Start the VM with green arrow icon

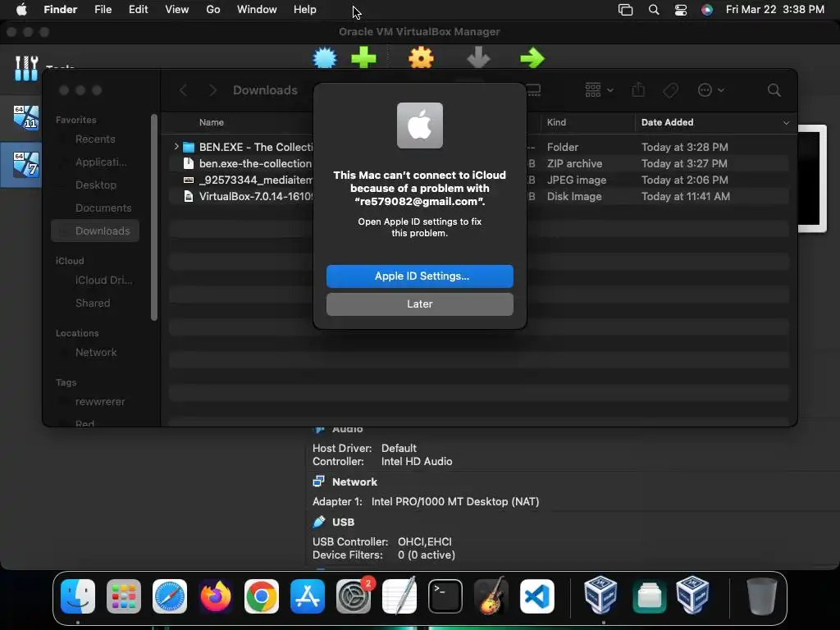tap(532, 58)
